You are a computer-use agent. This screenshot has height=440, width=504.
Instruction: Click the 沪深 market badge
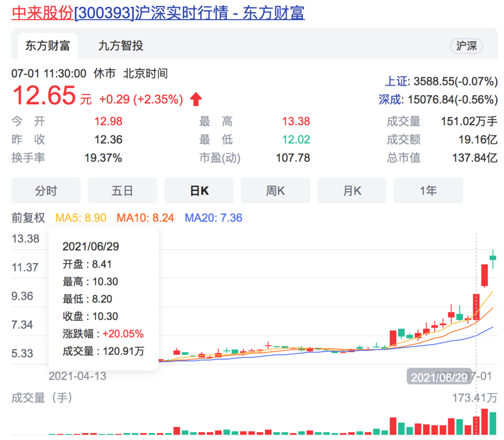pyautogui.click(x=466, y=46)
